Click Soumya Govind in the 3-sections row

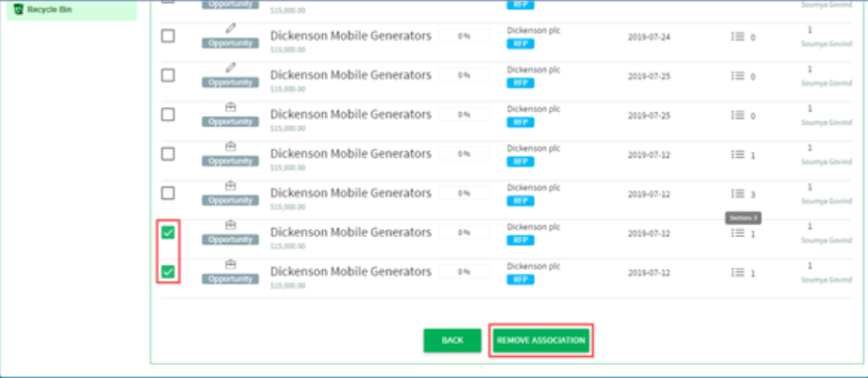pos(826,201)
